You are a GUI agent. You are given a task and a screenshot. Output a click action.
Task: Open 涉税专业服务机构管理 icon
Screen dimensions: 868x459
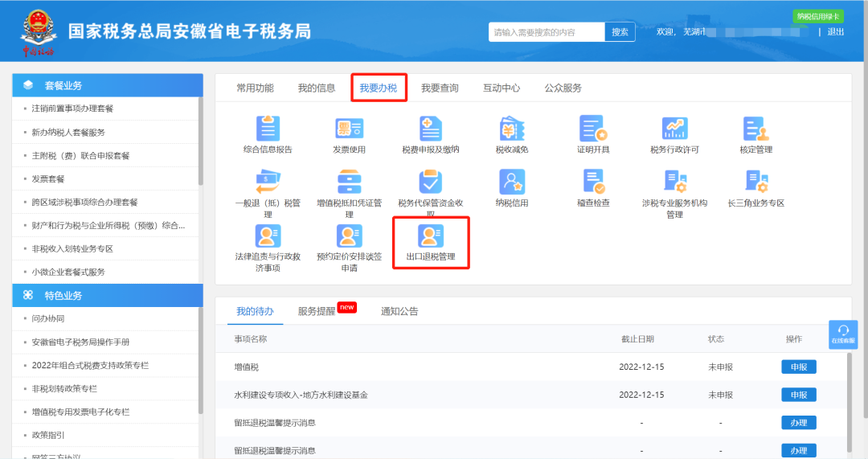[x=675, y=182]
